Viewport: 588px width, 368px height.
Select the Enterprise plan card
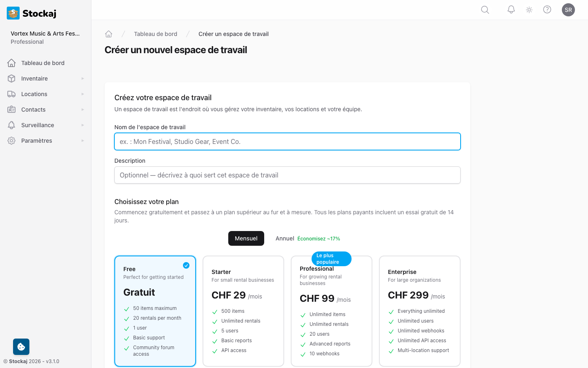[x=420, y=311]
